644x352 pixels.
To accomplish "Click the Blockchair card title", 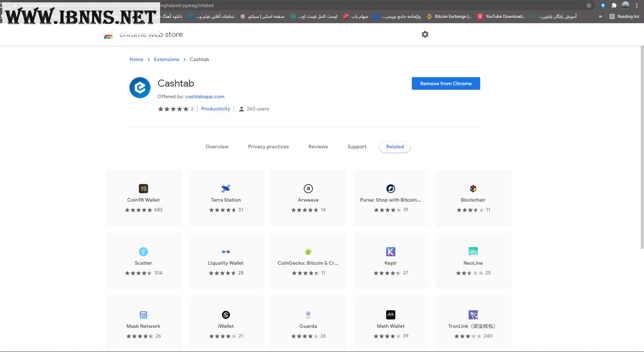I will click(x=473, y=200).
